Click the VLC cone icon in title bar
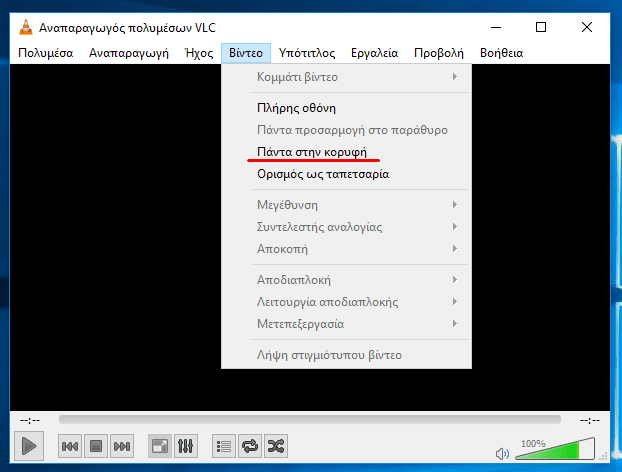Viewport: 622px width, 472px height. click(x=26, y=27)
